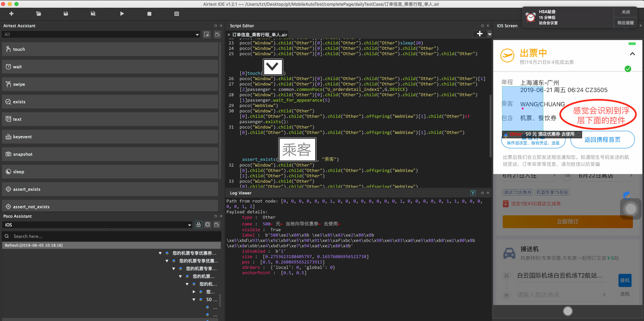Image resolution: width=644 pixels, height=321 pixels.
Task: Close the Script Editor panel
Action: point(488,26)
